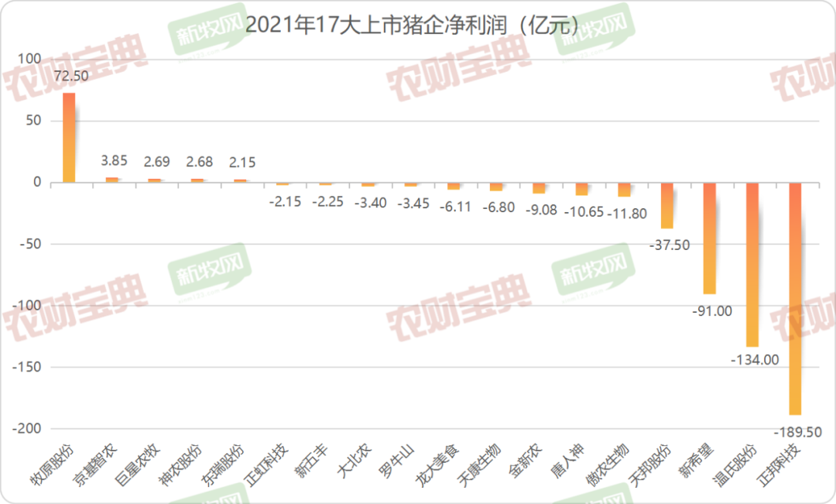
Task: Select the x-axis category "大北农"
Action: pos(355,461)
